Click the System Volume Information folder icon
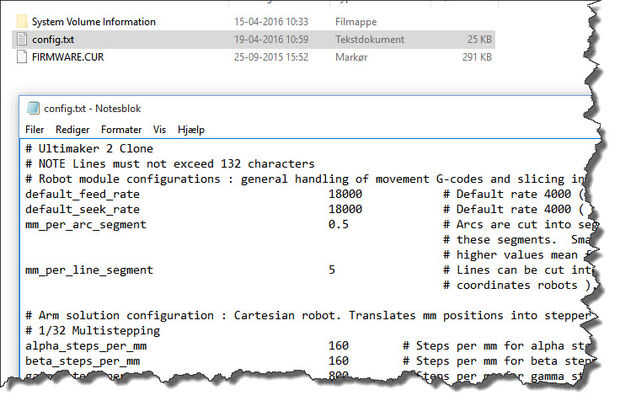The image size is (620, 406). (x=22, y=21)
